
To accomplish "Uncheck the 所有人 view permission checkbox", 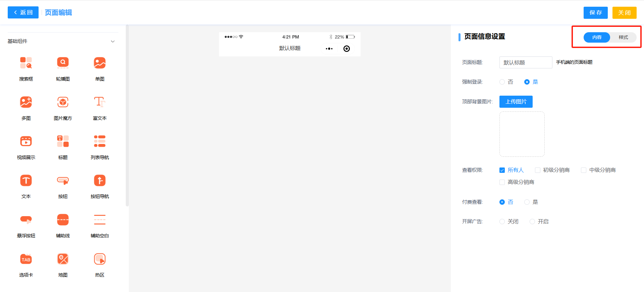I will pos(502,170).
